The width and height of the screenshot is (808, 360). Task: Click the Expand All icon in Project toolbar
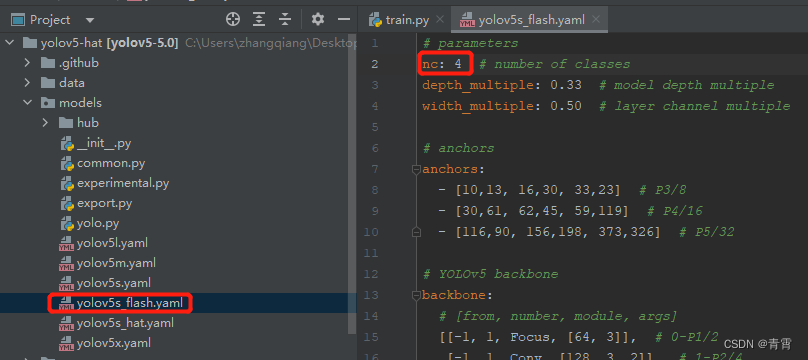tap(259, 20)
